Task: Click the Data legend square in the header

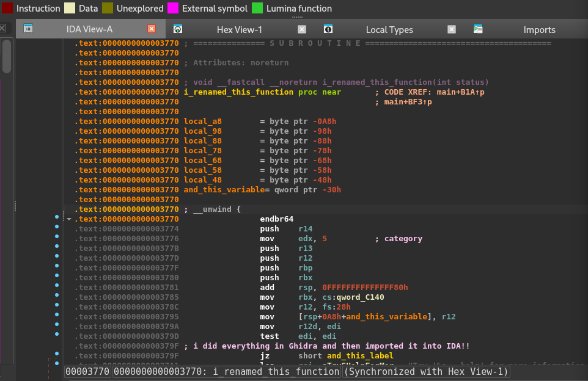Action: [70, 8]
